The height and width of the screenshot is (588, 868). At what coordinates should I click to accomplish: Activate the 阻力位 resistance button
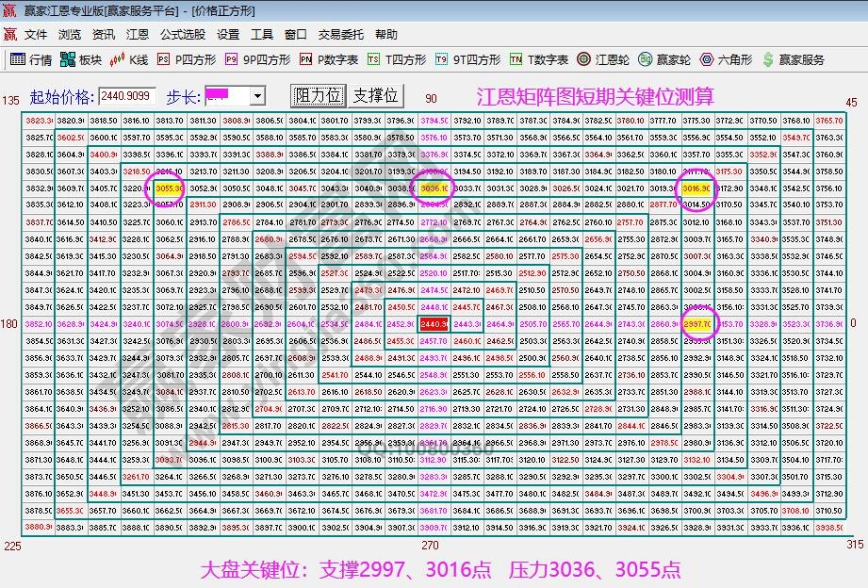(x=319, y=94)
